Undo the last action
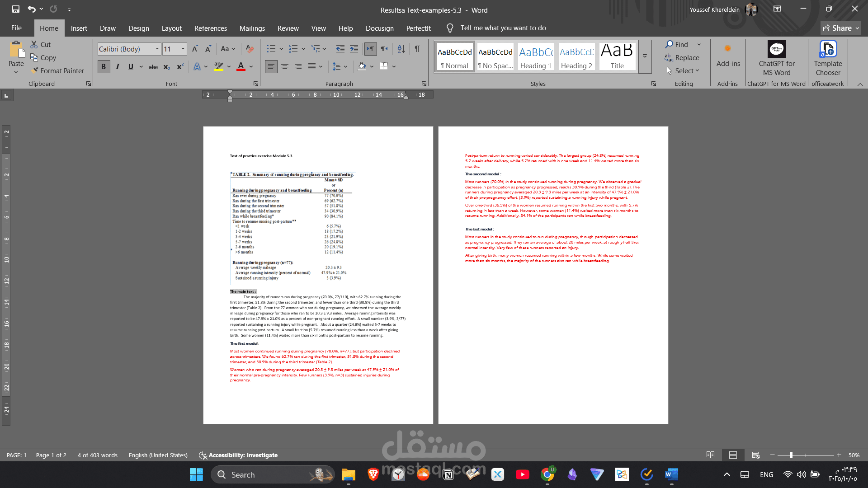Image resolution: width=868 pixels, height=488 pixels. click(x=31, y=9)
